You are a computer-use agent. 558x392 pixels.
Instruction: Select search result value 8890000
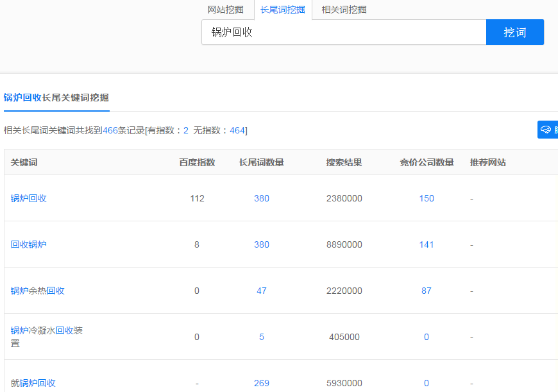click(344, 244)
